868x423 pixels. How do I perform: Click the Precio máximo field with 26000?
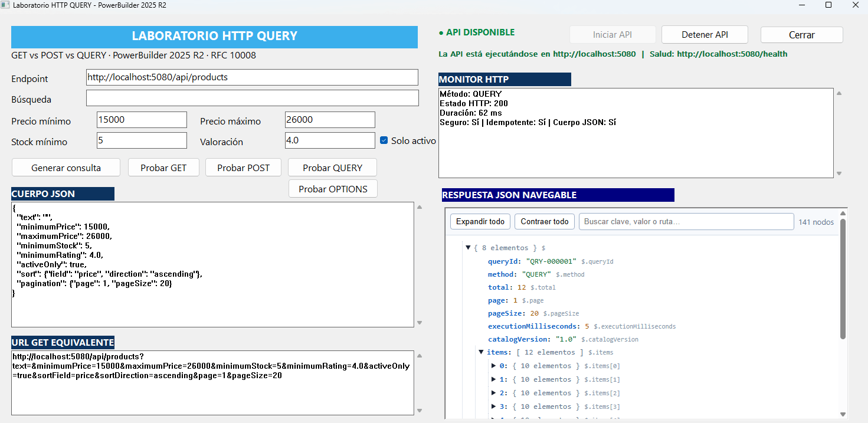[330, 120]
